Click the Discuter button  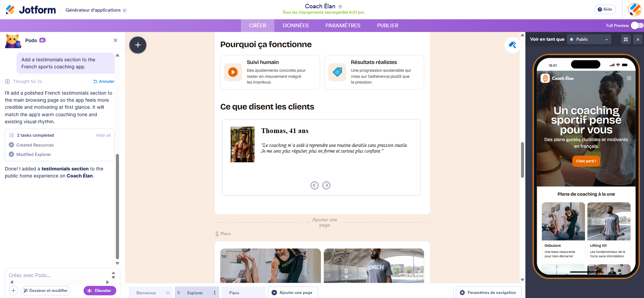(100, 291)
